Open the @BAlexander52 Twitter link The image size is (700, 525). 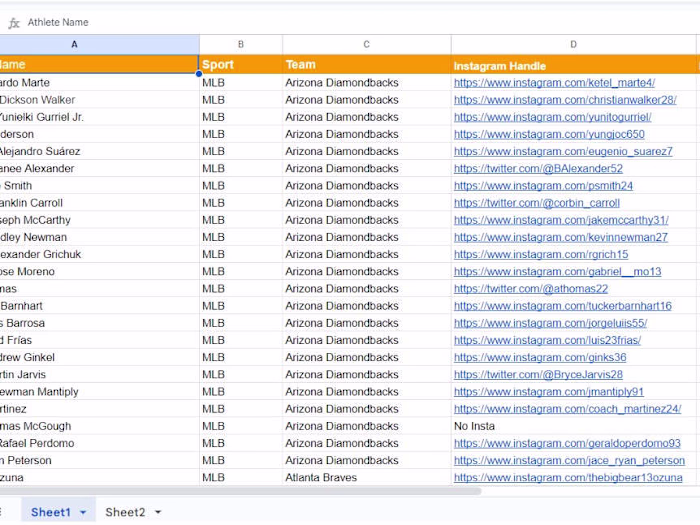pos(538,169)
